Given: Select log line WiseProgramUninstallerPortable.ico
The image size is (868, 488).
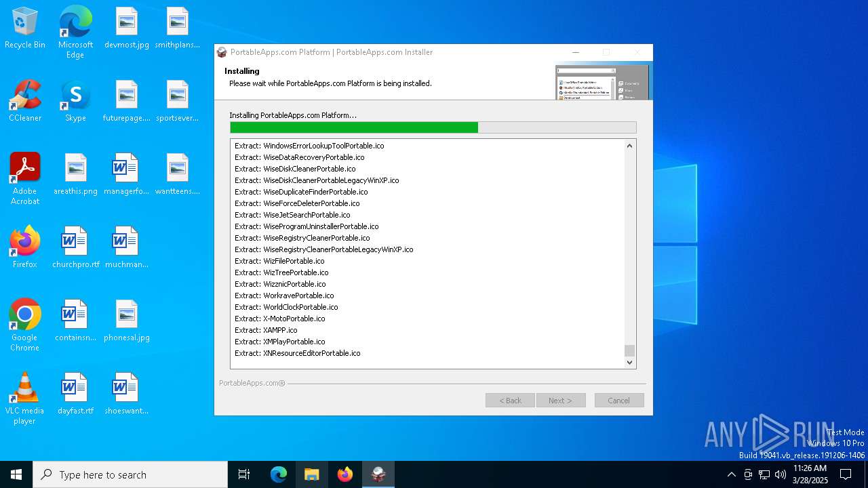Looking at the screenshot, I should [x=307, y=226].
